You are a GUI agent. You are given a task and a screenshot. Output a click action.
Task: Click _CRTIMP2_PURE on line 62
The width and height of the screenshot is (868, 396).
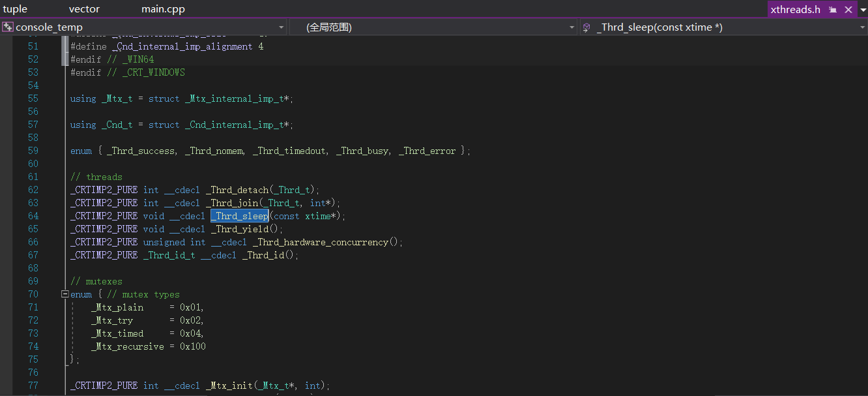click(104, 190)
